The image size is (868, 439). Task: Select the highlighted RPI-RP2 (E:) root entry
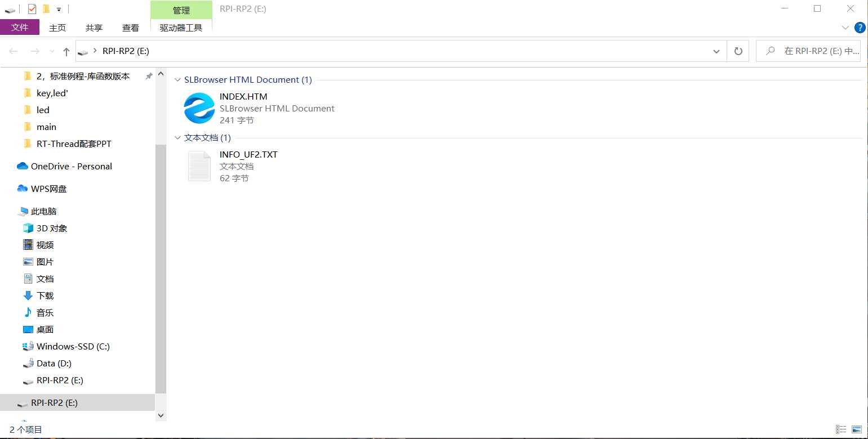(x=77, y=402)
